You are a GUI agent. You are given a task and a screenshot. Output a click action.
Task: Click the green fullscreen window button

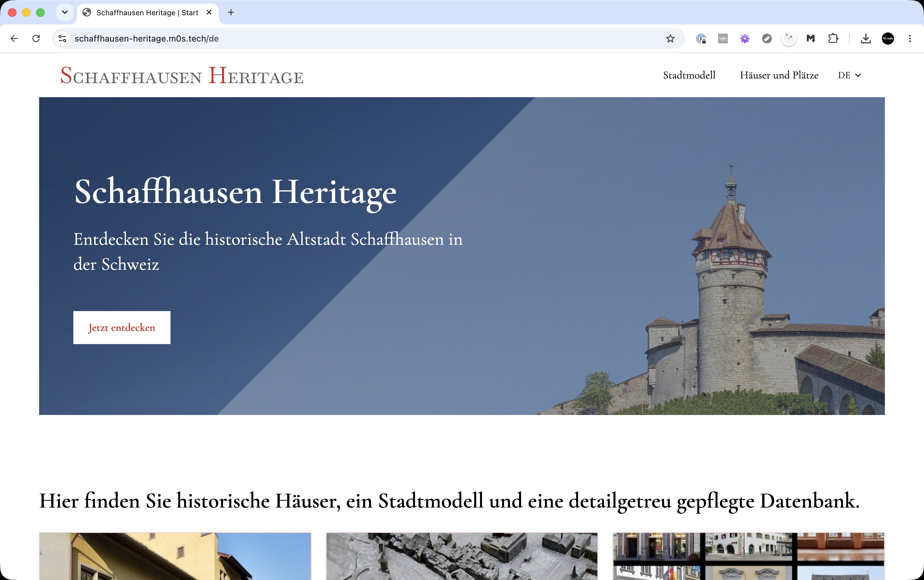40,13
